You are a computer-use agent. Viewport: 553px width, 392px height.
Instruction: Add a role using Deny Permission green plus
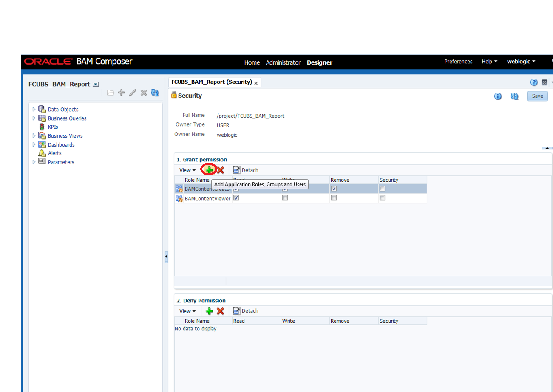point(209,311)
